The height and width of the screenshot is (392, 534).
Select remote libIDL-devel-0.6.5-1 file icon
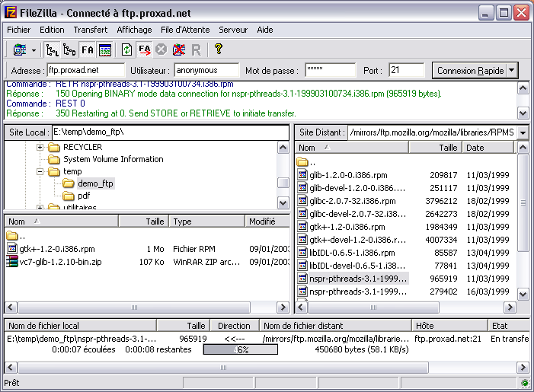(302, 266)
